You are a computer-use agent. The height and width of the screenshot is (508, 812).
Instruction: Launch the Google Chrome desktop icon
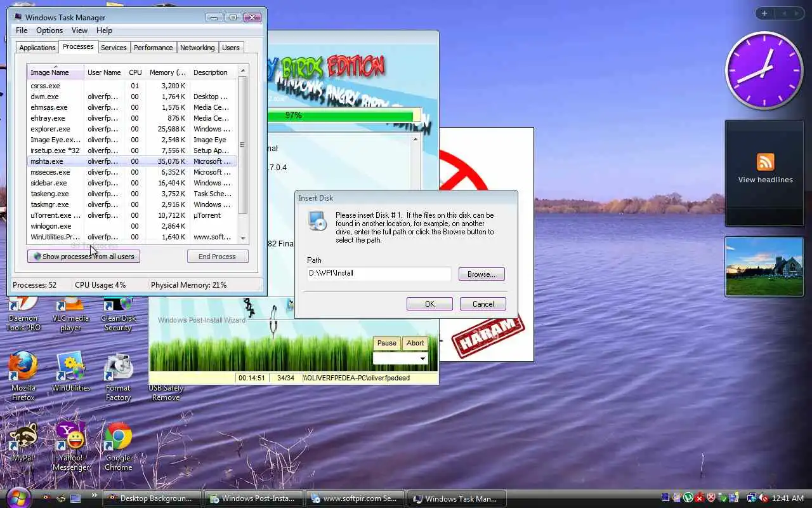(118, 446)
